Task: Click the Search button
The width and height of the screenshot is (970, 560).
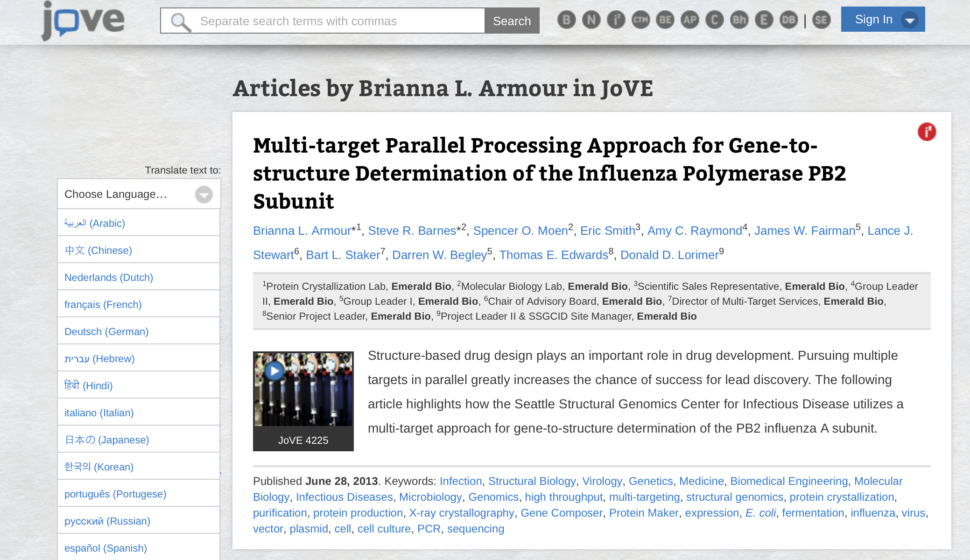Action: 512,21
